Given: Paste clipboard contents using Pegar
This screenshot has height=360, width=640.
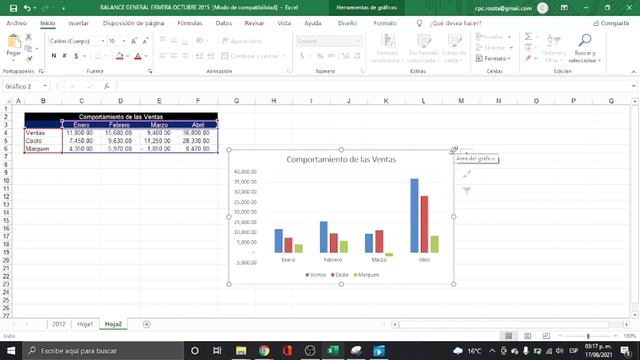Looking at the screenshot, I should point(13,47).
